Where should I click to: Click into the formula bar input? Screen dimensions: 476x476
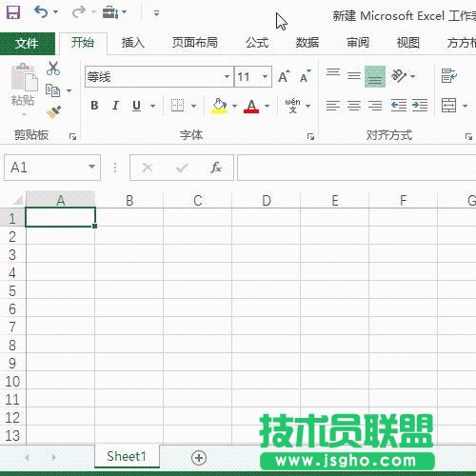click(x=357, y=168)
